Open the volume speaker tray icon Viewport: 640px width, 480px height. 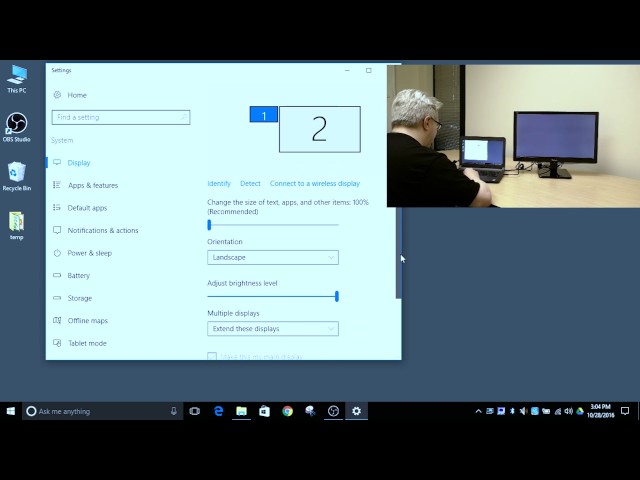click(x=569, y=411)
